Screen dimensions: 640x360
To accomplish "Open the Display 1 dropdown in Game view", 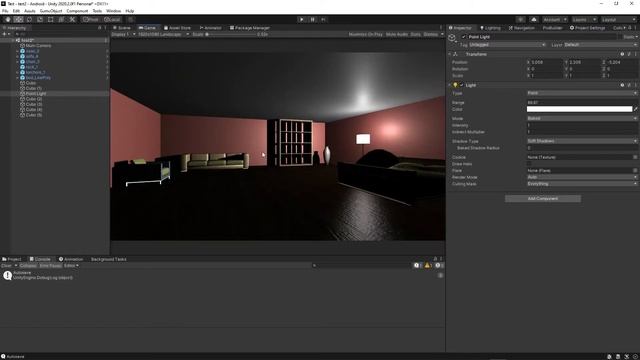I will [123, 34].
